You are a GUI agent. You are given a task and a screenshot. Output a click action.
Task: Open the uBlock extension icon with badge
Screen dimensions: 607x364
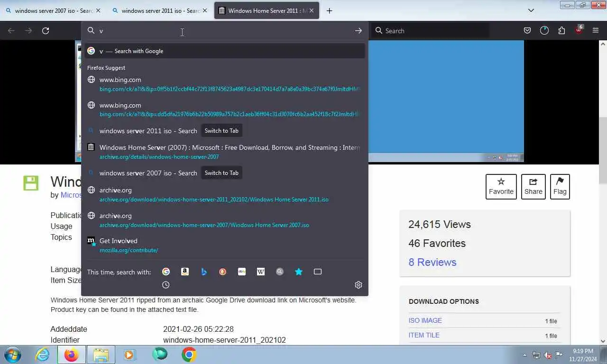click(579, 30)
